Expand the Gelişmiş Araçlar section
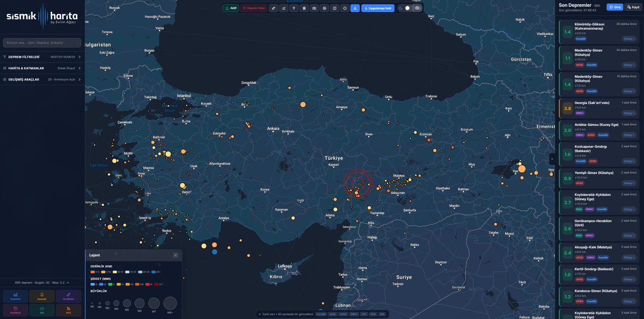The image size is (644, 319). (x=42, y=79)
